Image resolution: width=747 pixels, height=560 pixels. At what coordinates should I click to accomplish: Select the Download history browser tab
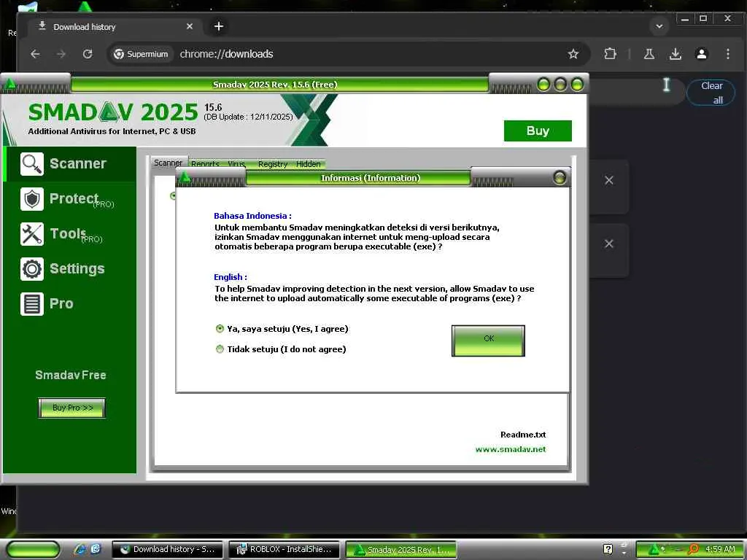point(115,27)
